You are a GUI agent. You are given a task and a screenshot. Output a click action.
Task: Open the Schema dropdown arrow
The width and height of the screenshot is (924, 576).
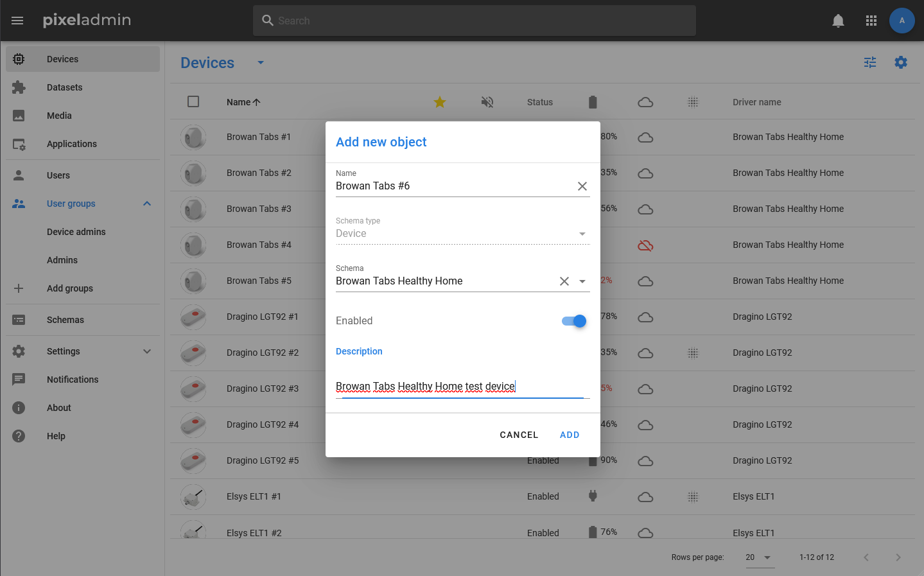tap(582, 281)
